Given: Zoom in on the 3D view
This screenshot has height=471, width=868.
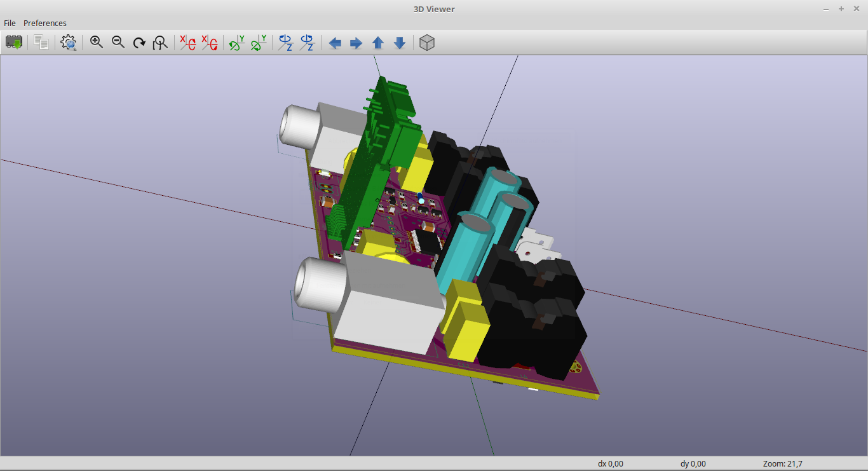Looking at the screenshot, I should [x=97, y=43].
